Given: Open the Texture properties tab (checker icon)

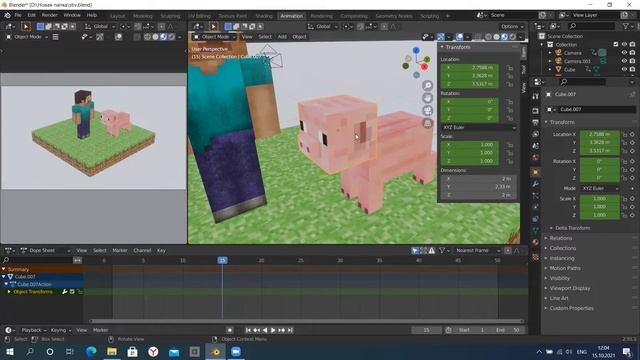Looking at the screenshot, I should click(x=536, y=257).
